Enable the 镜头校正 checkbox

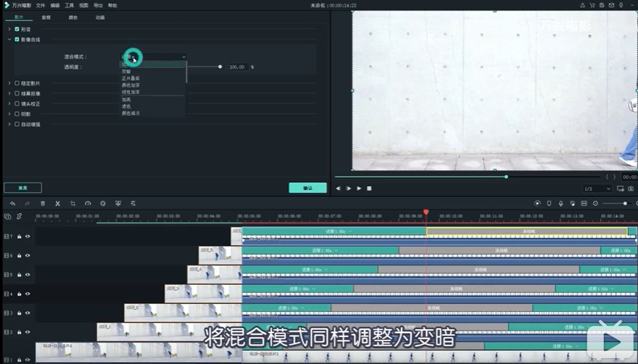pos(17,103)
